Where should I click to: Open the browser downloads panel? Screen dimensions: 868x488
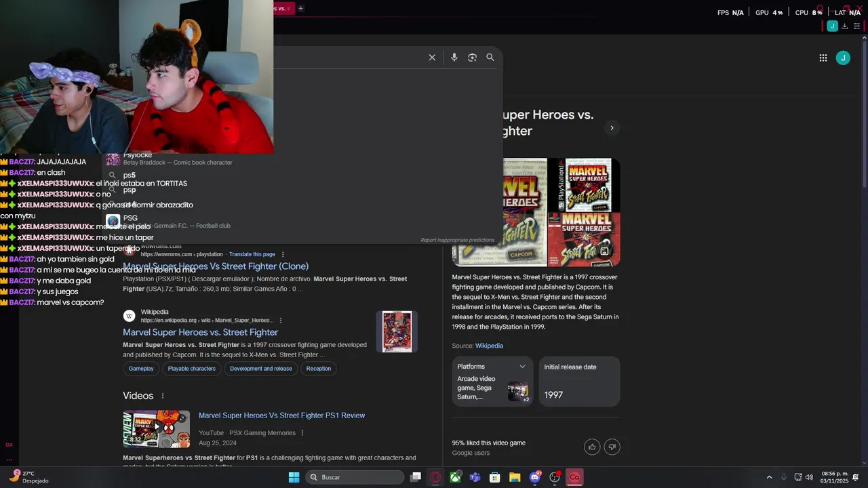[x=845, y=26]
